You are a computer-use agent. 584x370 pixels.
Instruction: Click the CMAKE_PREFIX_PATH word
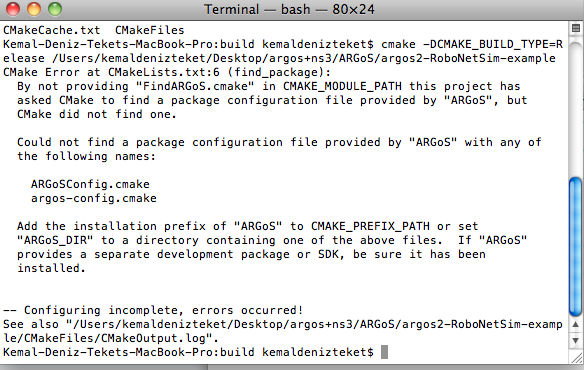pos(370,226)
